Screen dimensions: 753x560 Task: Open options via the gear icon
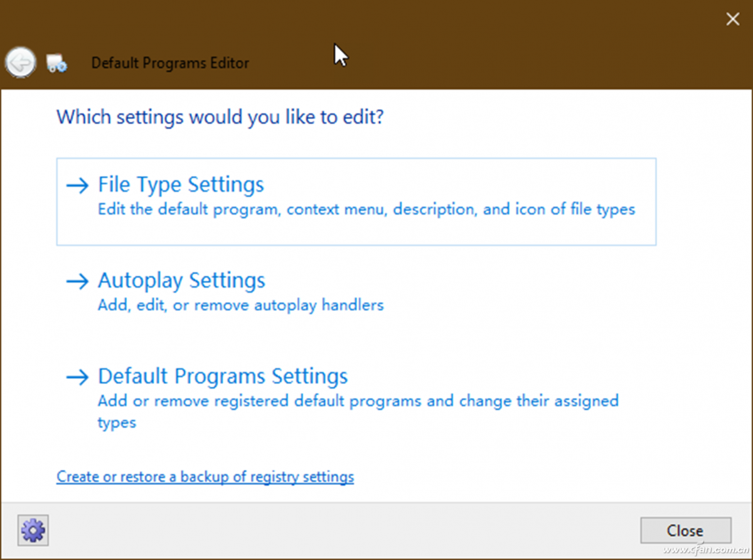pyautogui.click(x=33, y=531)
